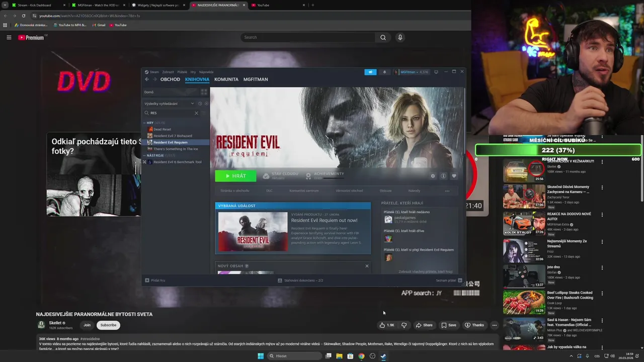
Task: Open Steam menu in menu bar
Action: [x=154, y=72]
